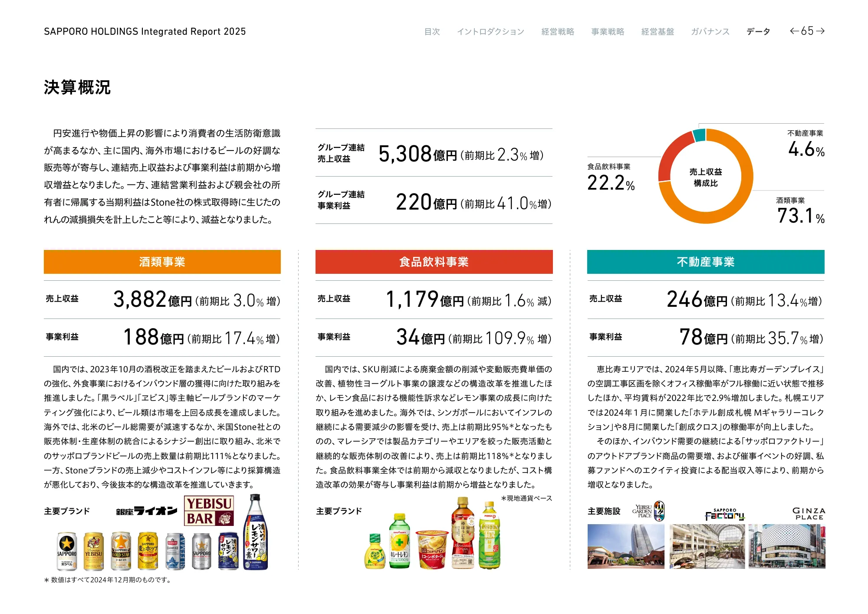The height and width of the screenshot is (614, 868).
Task: Click the データ tab in header
Action: [x=758, y=32]
